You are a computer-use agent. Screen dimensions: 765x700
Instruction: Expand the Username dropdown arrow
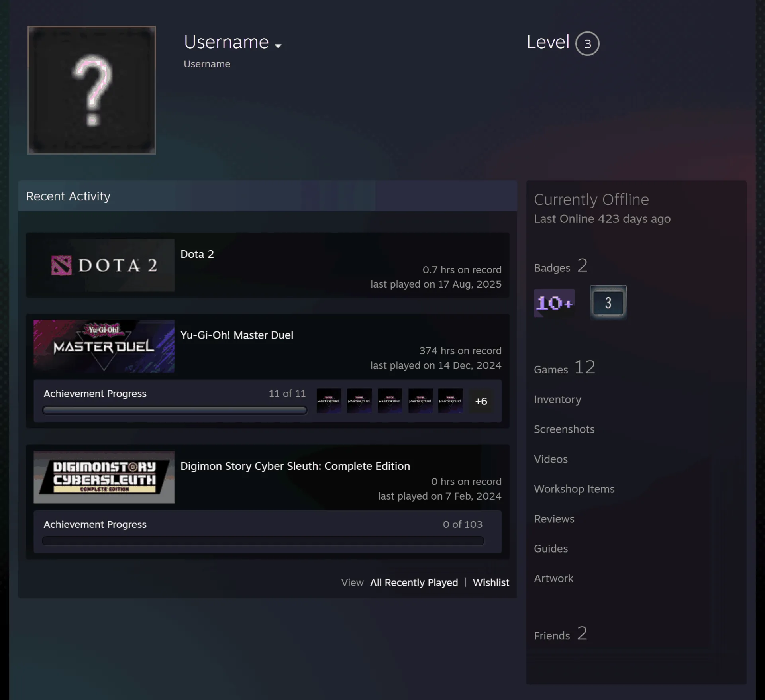[278, 46]
